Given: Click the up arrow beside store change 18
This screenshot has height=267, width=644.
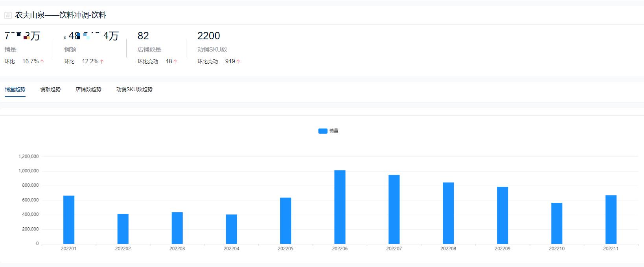Looking at the screenshot, I should [x=175, y=62].
